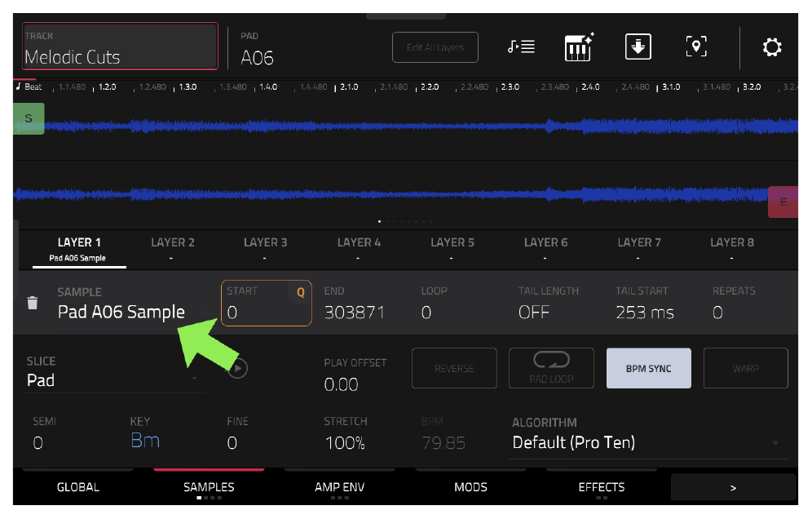Click the locate pin marker icon
The height and width of the screenshot is (519, 812).
[696, 47]
